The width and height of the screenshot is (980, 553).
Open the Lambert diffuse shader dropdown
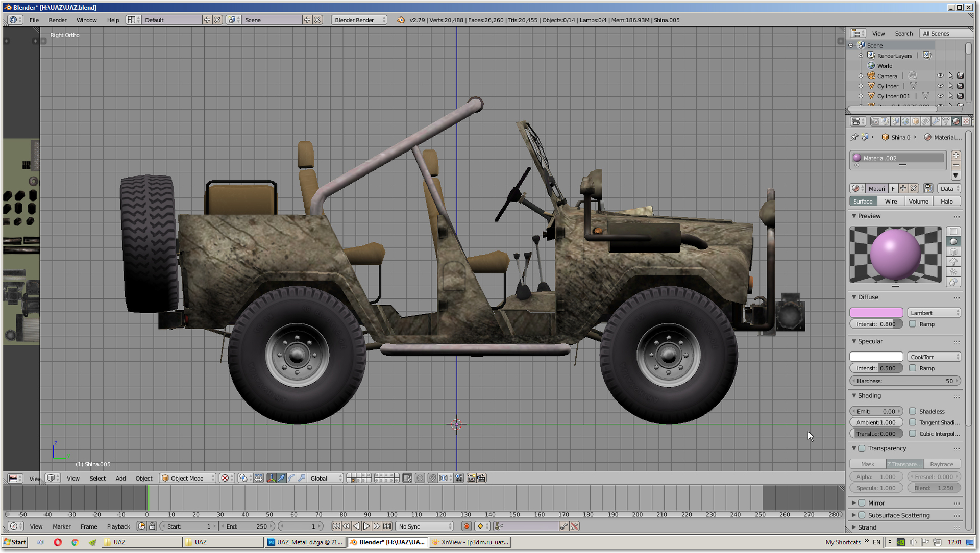click(934, 313)
